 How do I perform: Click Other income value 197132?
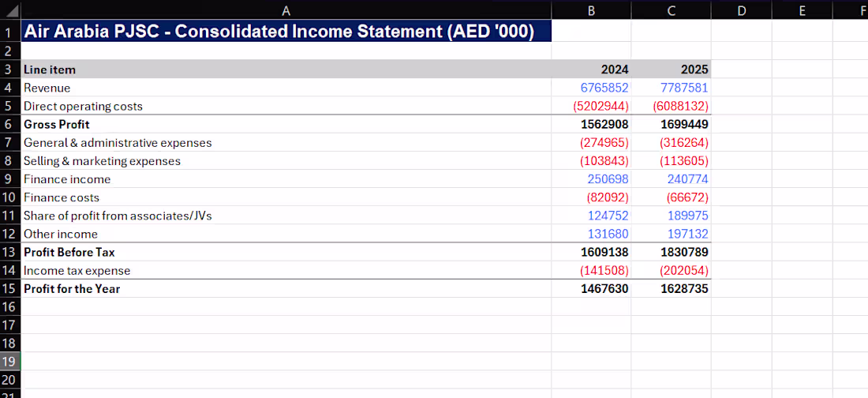tap(671, 234)
